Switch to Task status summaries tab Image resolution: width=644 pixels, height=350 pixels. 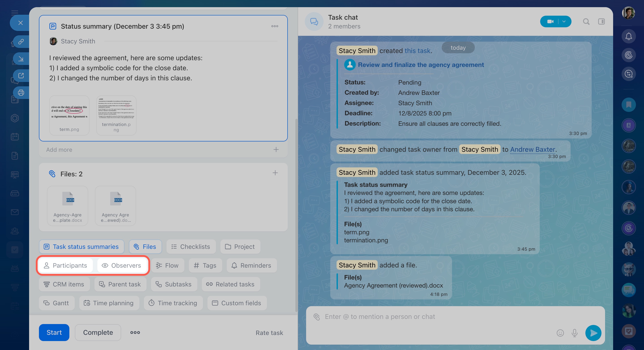pyautogui.click(x=81, y=247)
